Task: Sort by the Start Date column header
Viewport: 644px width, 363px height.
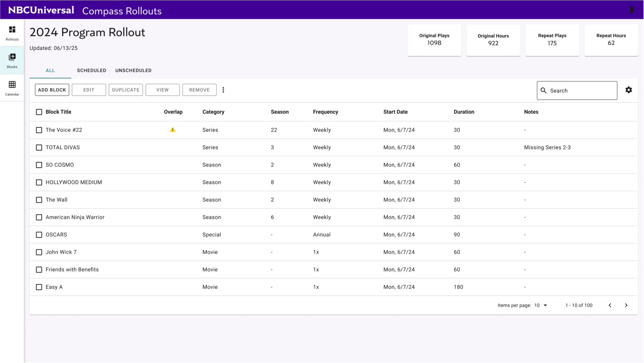Action: pyautogui.click(x=395, y=112)
